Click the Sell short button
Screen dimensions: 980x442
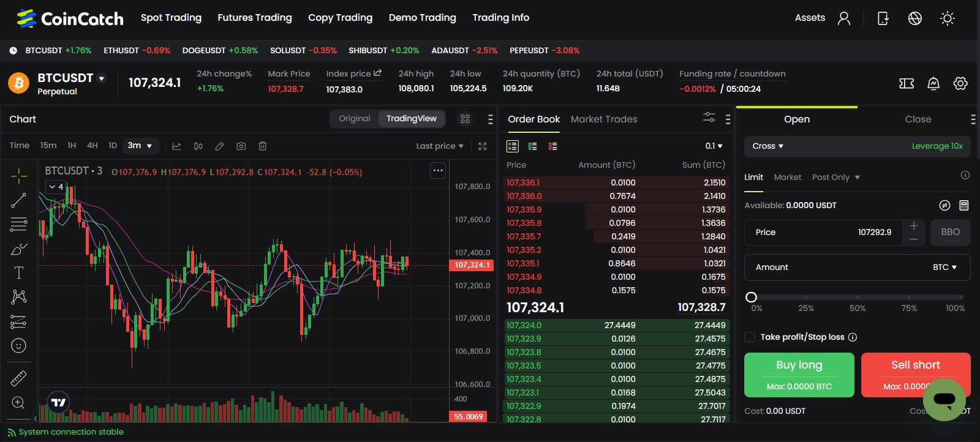click(x=916, y=375)
